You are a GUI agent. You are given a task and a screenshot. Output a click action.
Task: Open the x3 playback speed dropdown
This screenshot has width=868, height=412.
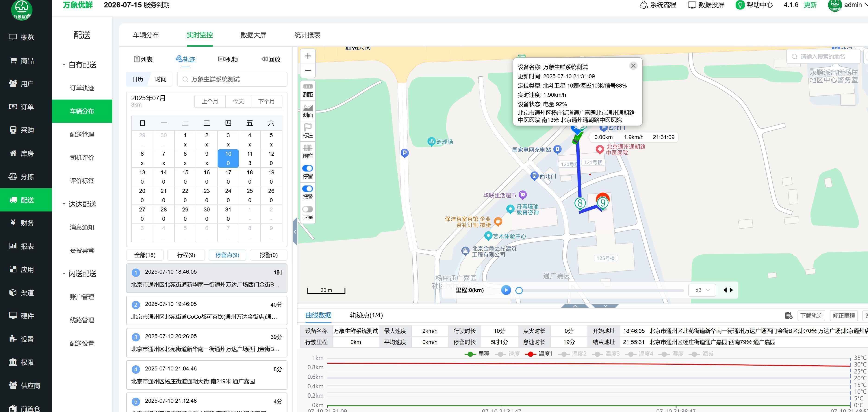pyautogui.click(x=702, y=290)
